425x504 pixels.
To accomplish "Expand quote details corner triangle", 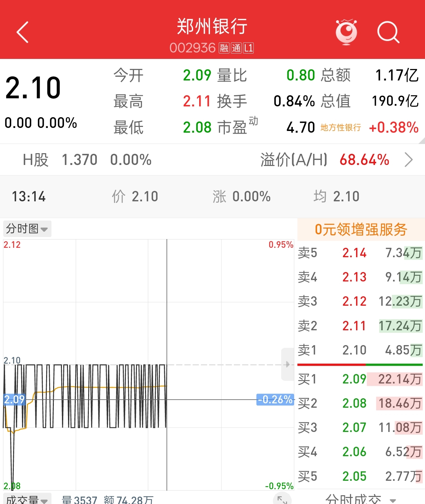I will point(422,140).
